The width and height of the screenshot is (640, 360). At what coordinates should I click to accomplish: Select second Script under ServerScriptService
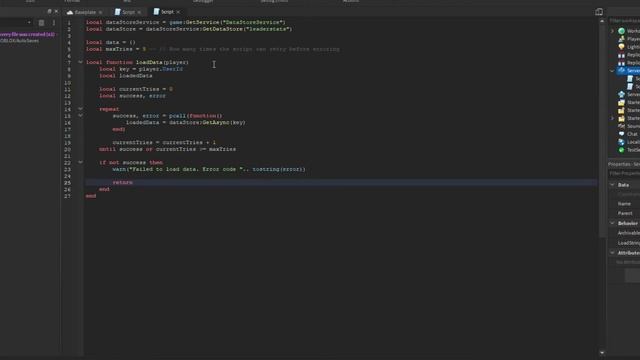click(x=631, y=87)
